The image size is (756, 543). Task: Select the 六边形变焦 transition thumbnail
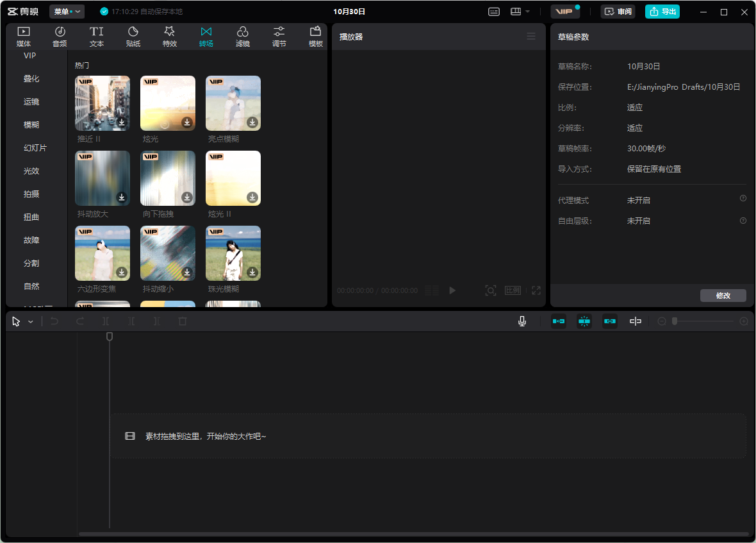[x=103, y=253]
